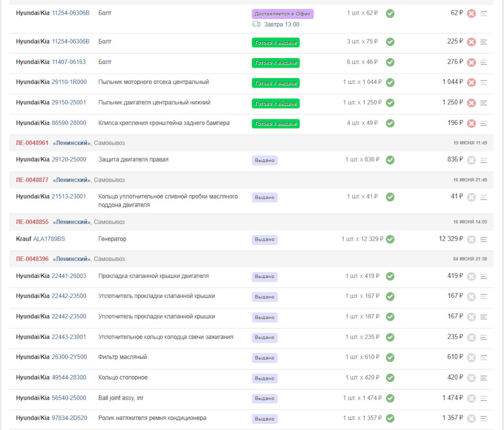Click the grey cancel icon for Фильтр масляный
This screenshot has height=430, width=504.
click(x=471, y=358)
